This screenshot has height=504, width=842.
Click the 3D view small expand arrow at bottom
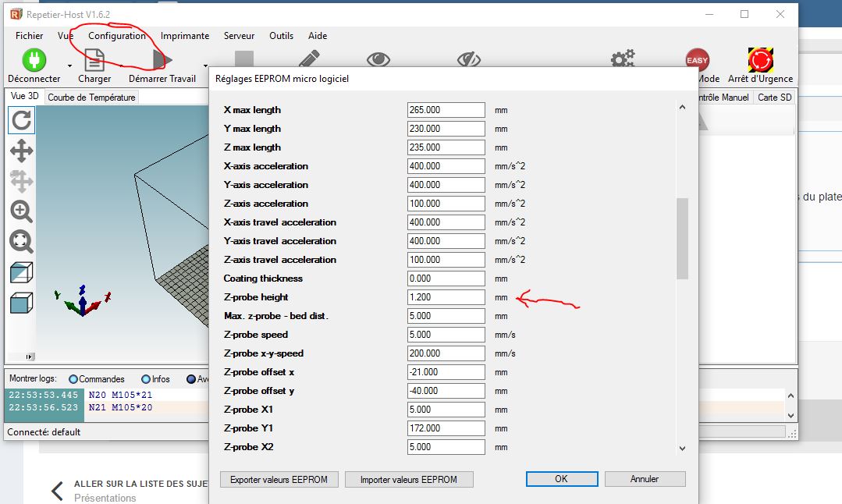point(30,357)
